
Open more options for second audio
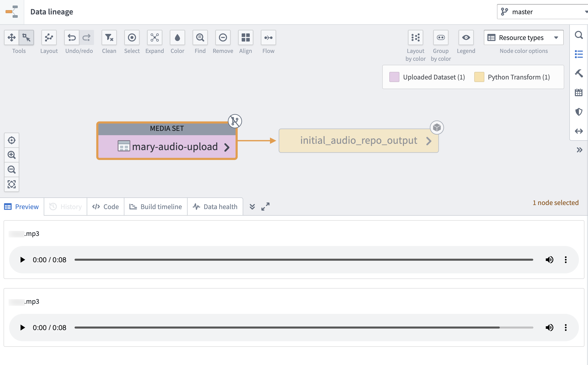566,328
